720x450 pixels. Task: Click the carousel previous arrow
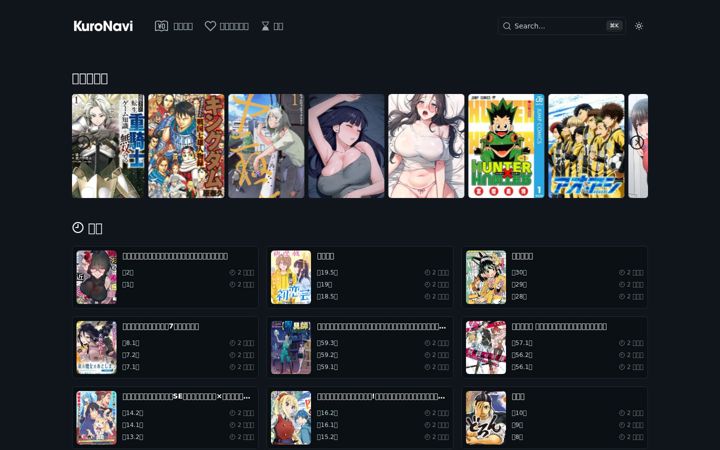click(83, 142)
